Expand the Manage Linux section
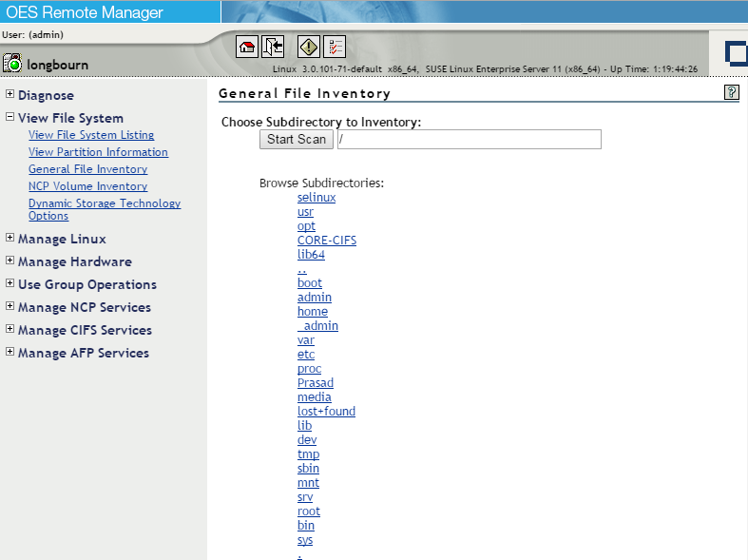The image size is (748, 560). click(x=10, y=238)
